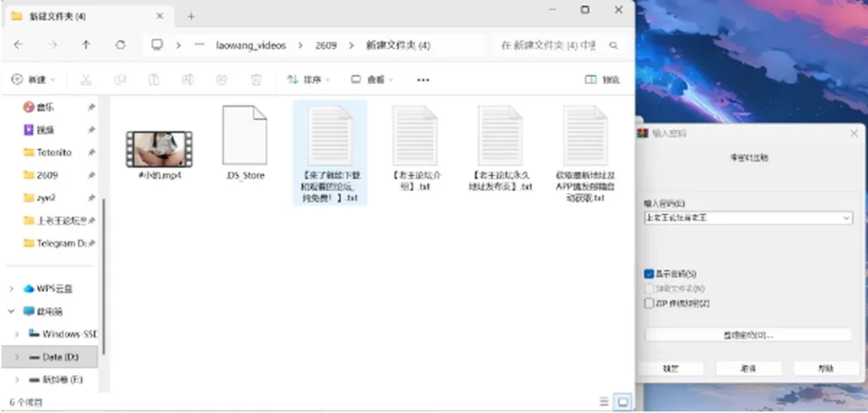Navigate to laowang_videos in the address bar
Screen dimensions: 868x413
(x=250, y=45)
